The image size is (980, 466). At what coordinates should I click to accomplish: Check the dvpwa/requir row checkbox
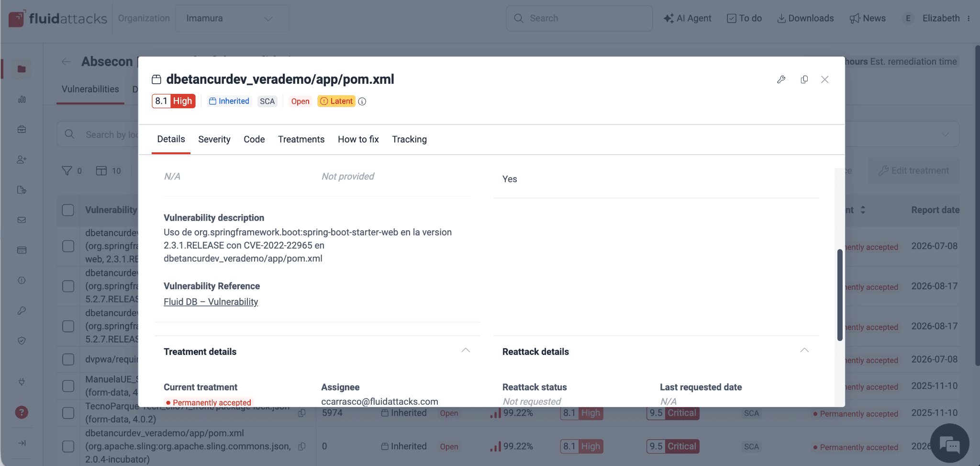[68, 359]
